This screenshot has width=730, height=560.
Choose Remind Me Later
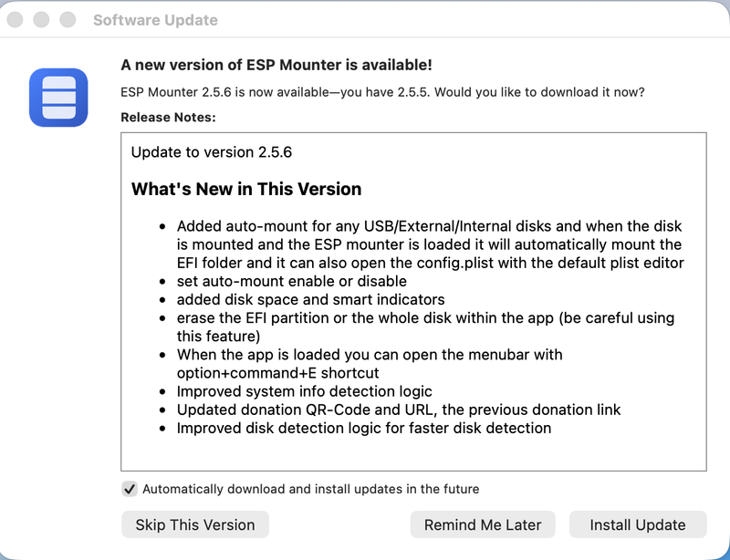(x=483, y=524)
